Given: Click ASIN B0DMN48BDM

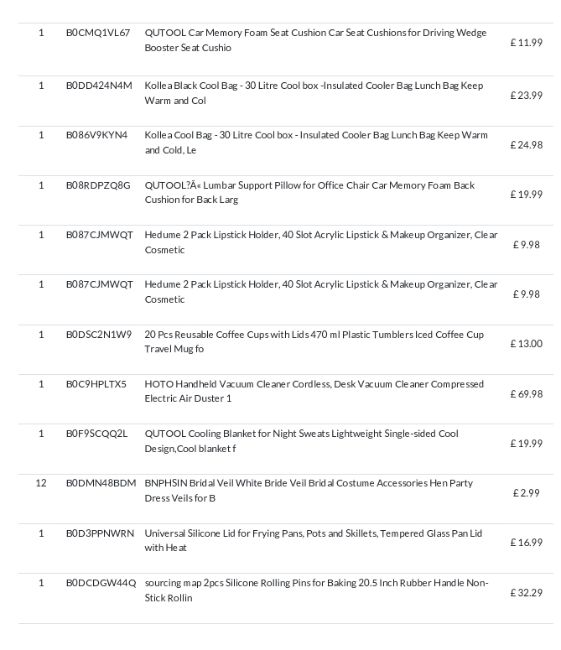Looking at the screenshot, I should (101, 483).
